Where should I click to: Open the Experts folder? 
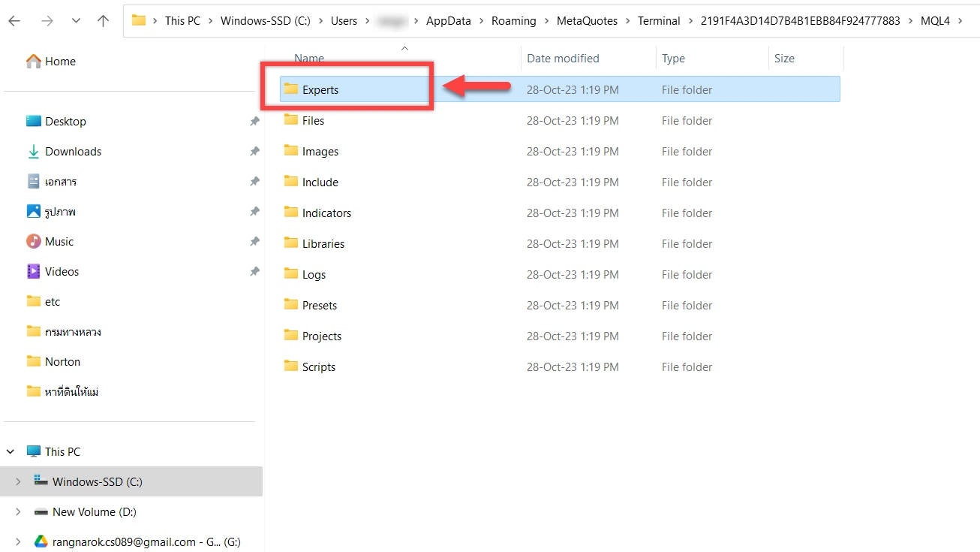[x=320, y=90]
